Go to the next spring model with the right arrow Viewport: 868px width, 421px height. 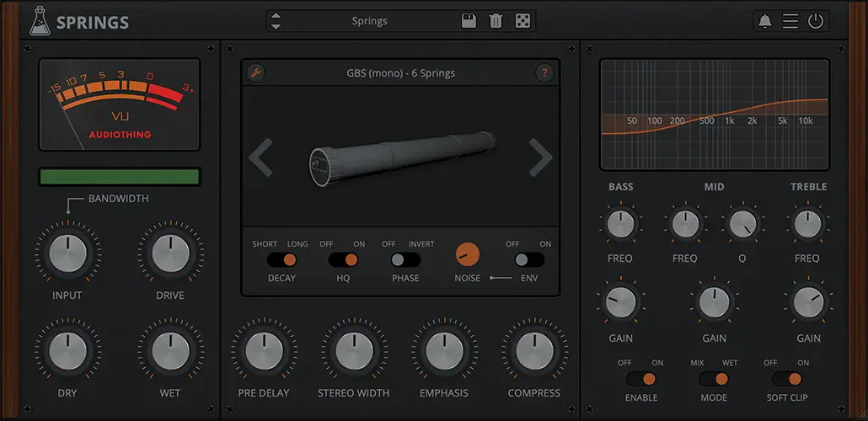540,157
